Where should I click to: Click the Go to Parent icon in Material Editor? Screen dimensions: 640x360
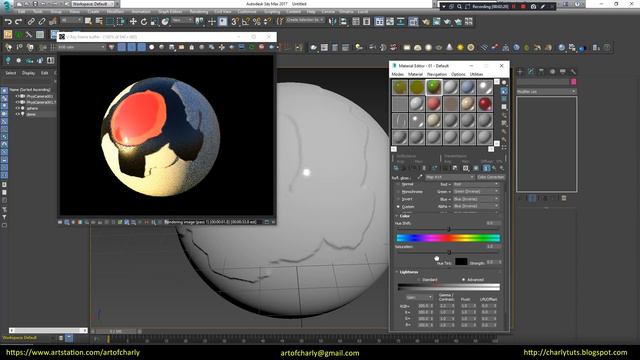(x=495, y=168)
